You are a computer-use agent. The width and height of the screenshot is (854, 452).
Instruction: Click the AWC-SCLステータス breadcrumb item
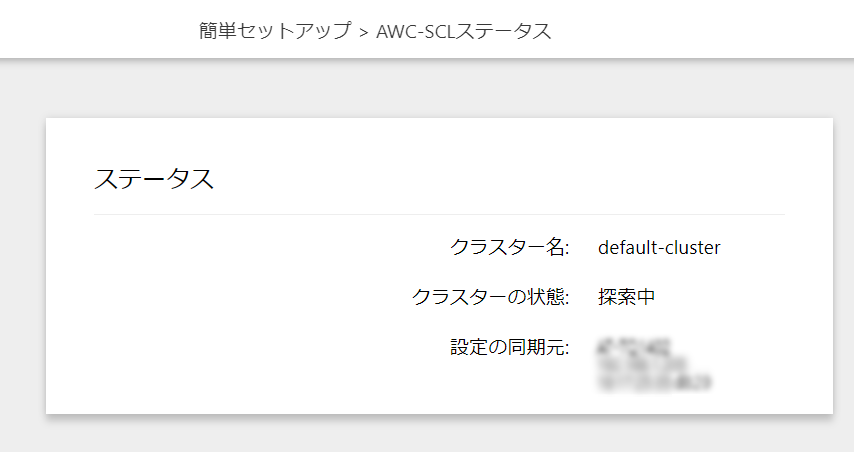[x=463, y=32]
